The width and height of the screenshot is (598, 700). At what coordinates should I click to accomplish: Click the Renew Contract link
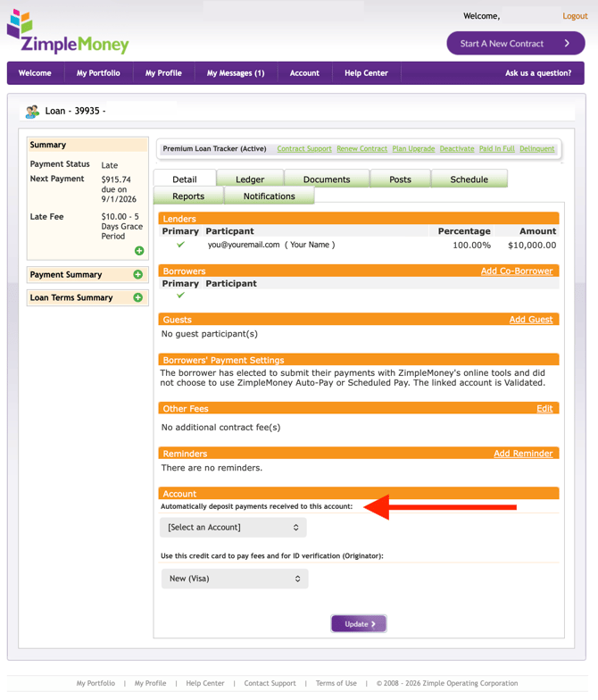362,148
